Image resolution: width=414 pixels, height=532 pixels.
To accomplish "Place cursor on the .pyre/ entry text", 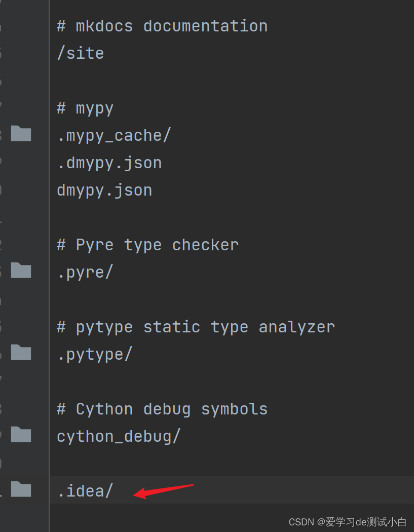I will click(85, 272).
